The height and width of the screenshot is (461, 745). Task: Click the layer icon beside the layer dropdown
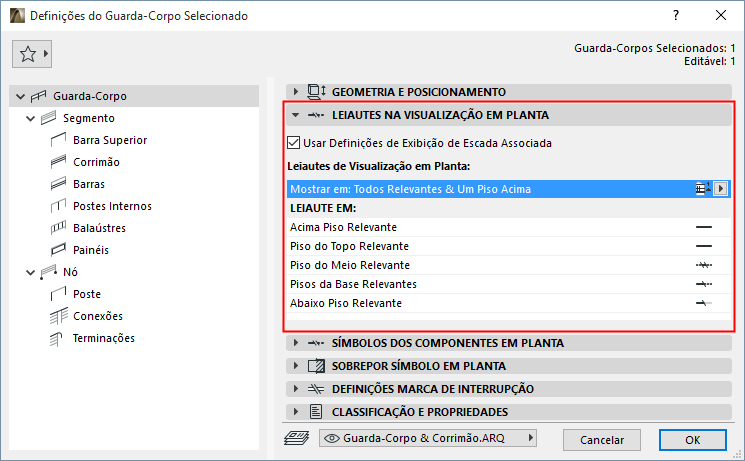(x=297, y=438)
